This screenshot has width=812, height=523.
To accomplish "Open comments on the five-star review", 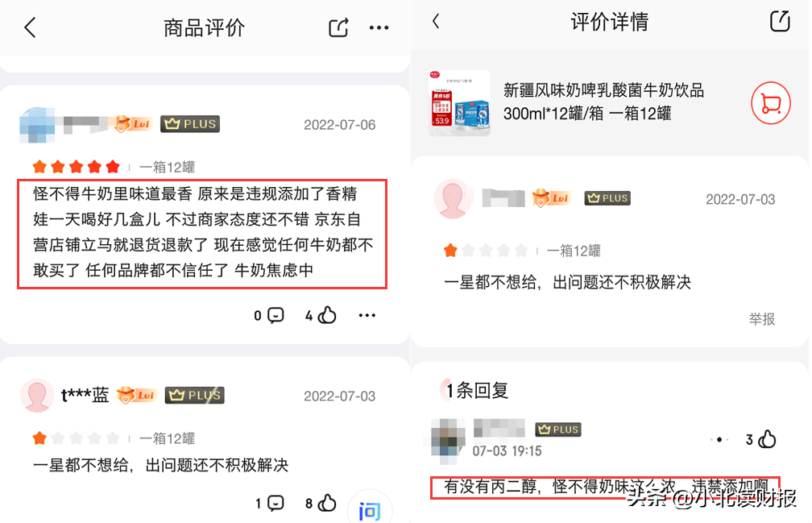I will click(269, 315).
